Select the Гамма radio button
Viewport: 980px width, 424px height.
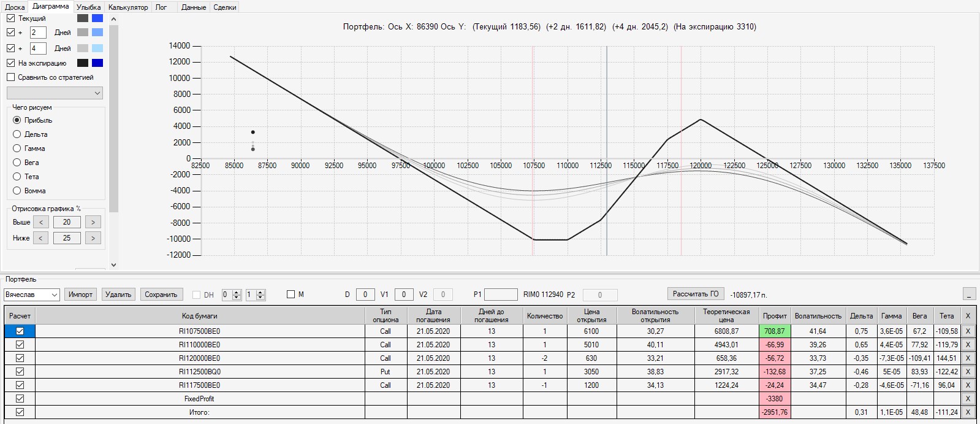17,148
